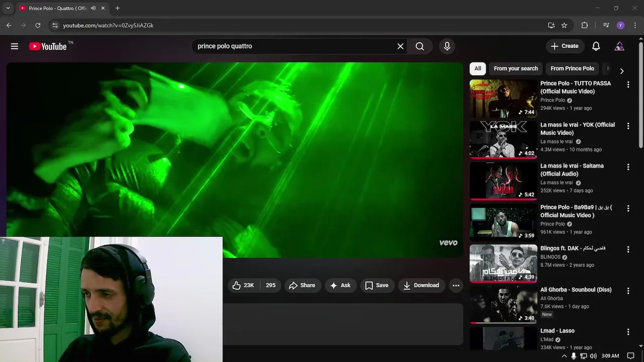Open taskbar microphone tray icon
Image resolution: width=644 pixels, height=362 pixels.
click(574, 356)
